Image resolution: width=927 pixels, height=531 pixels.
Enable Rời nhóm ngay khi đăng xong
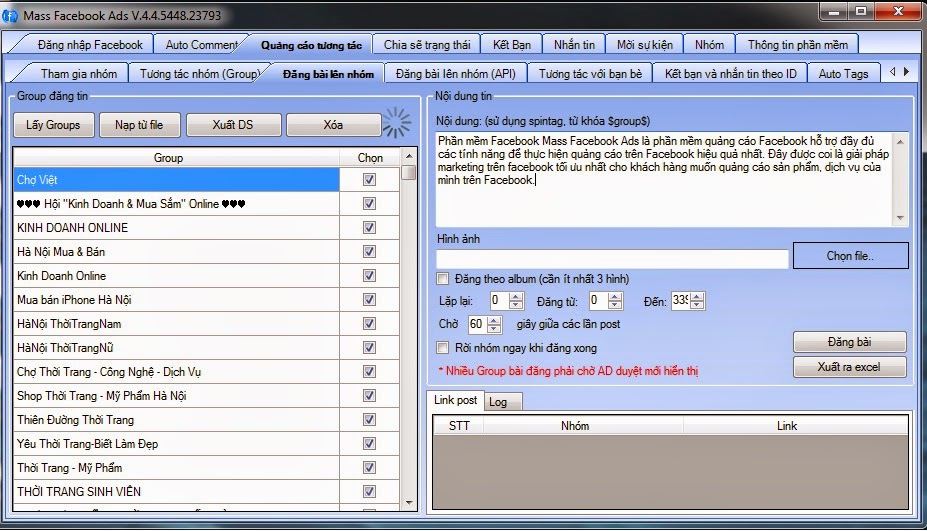click(442, 348)
